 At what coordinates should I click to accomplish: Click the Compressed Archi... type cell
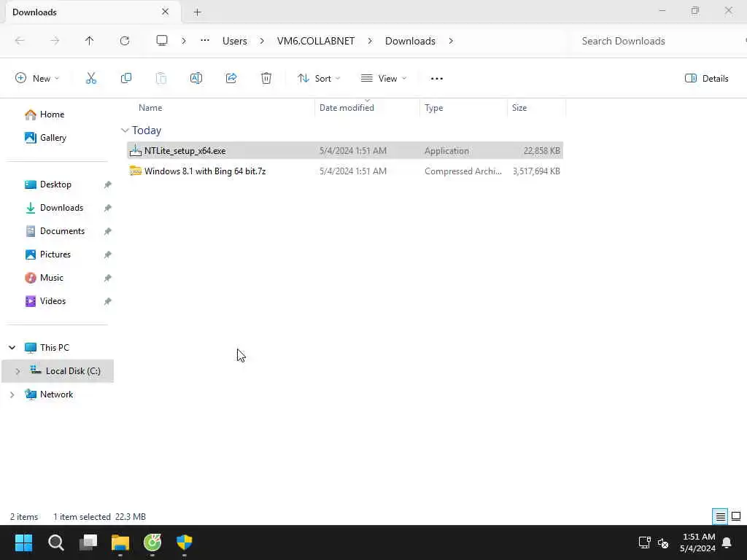[463, 171]
